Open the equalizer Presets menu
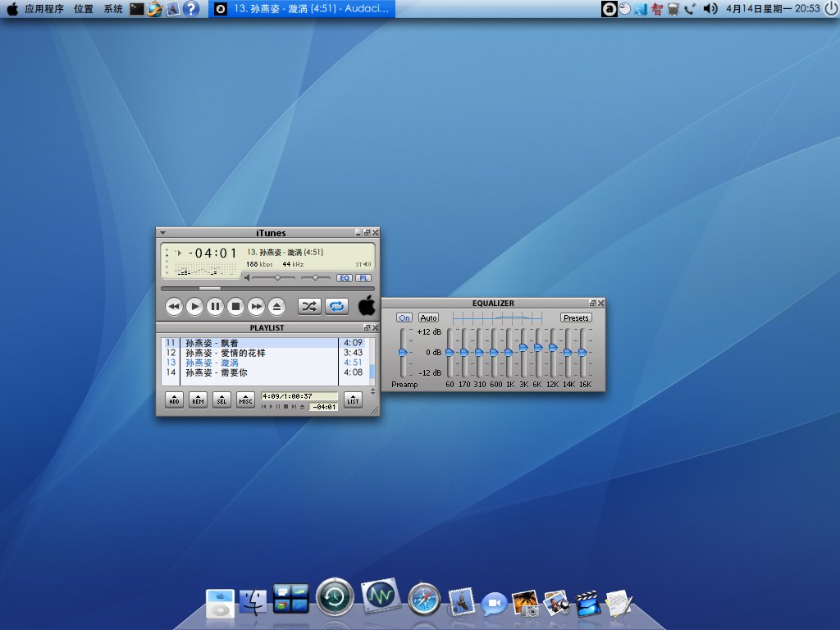Viewport: 840px width, 630px height. tap(576, 317)
